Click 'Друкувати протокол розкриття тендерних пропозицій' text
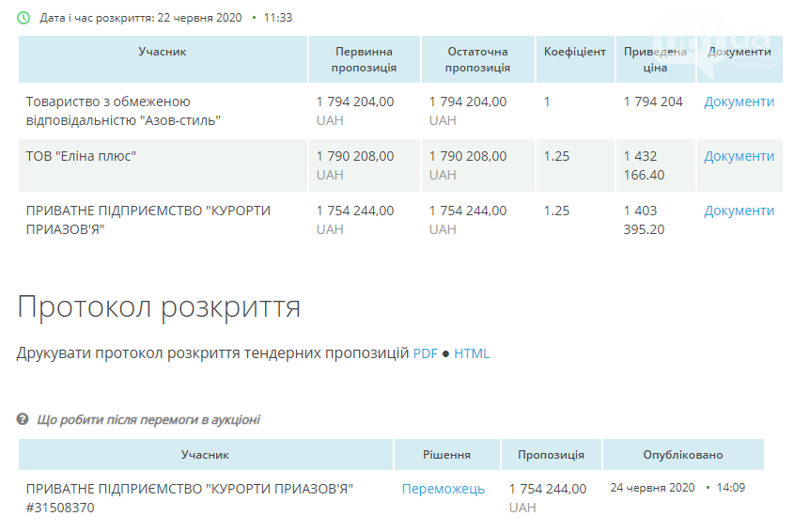This screenshot has width=794, height=532. coord(212,353)
